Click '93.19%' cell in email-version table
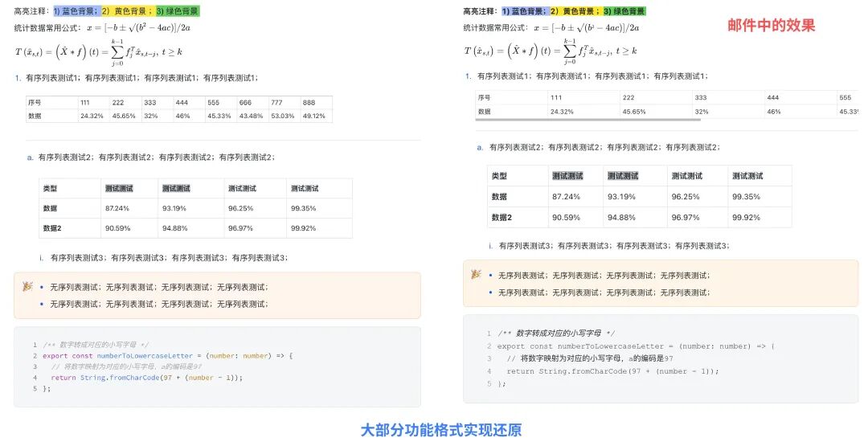 [635, 196]
